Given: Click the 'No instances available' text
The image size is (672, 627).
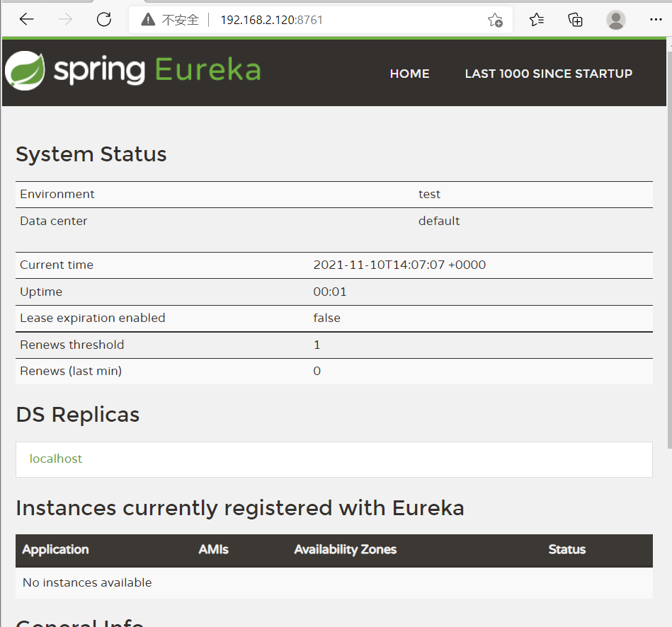Looking at the screenshot, I should pos(87,582).
